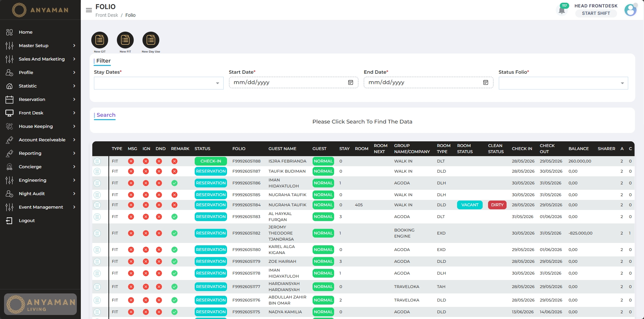Image resolution: width=644 pixels, height=319 pixels.
Task: Click the New Day Use icon
Action: (x=151, y=40)
